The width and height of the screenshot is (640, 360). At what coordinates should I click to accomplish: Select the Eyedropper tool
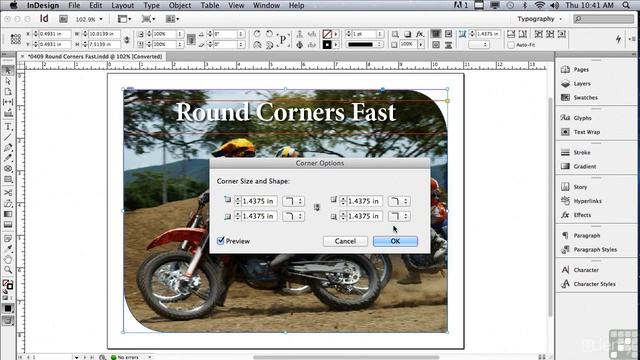[x=8, y=249]
